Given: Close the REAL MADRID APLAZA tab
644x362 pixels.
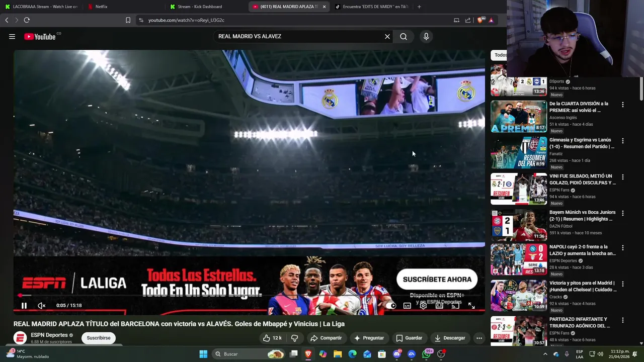Looking at the screenshot, I should coord(324,7).
